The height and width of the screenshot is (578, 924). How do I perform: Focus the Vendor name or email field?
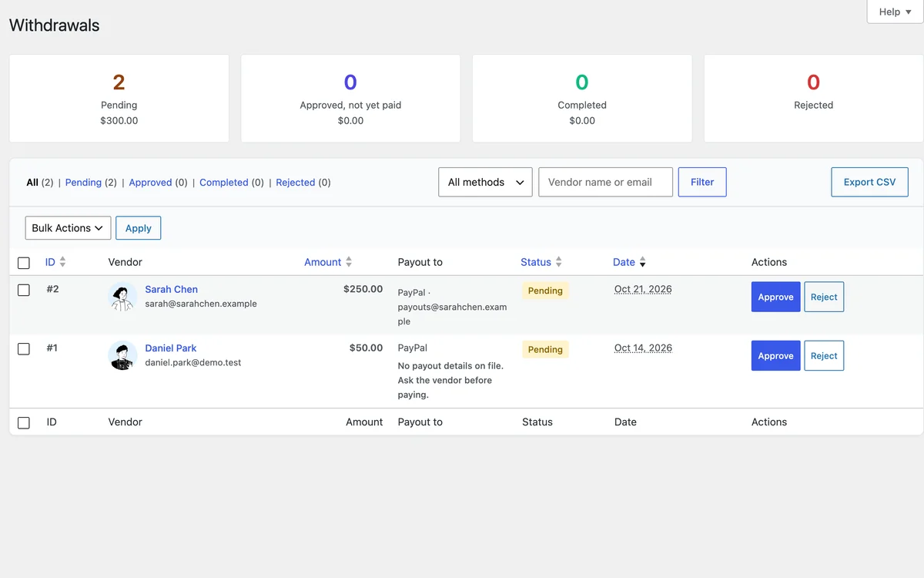(605, 182)
